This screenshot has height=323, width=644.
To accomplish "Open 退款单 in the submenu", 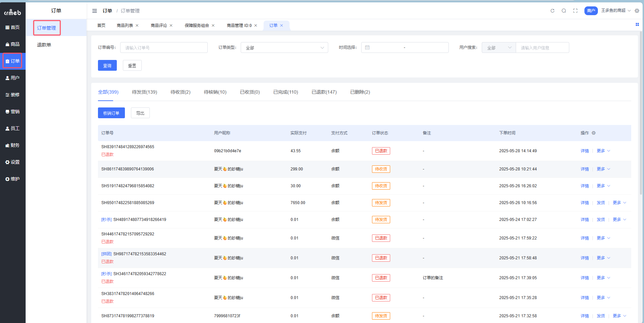I will pyautogui.click(x=44, y=45).
